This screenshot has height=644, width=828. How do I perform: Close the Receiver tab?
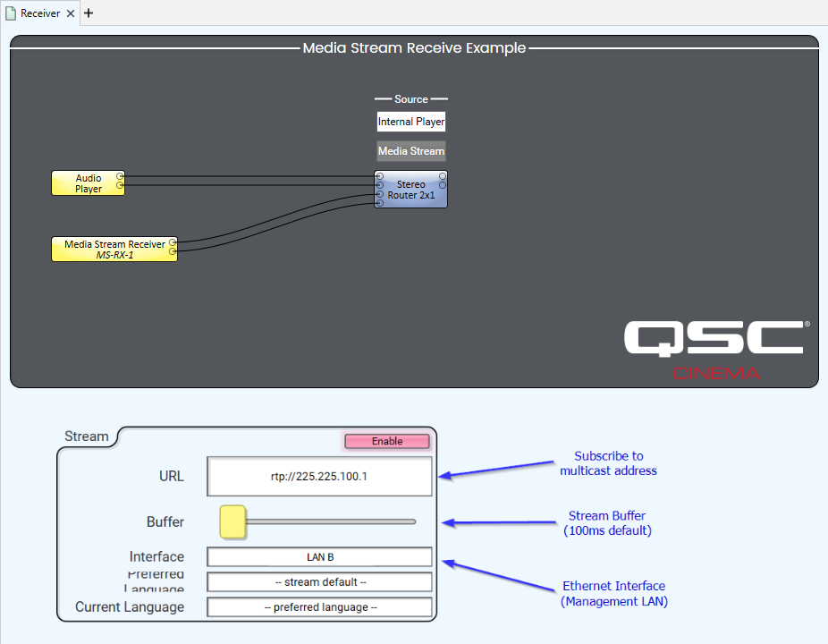click(x=71, y=13)
